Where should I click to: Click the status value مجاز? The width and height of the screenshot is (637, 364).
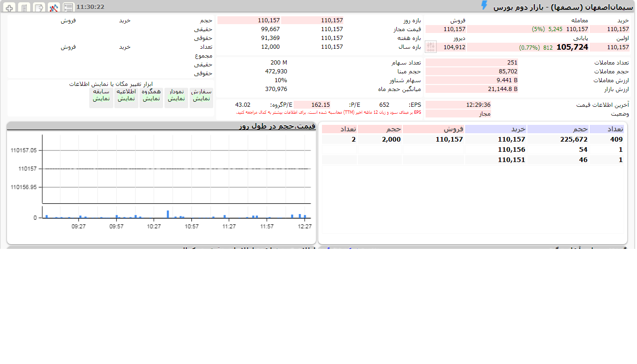485,114
